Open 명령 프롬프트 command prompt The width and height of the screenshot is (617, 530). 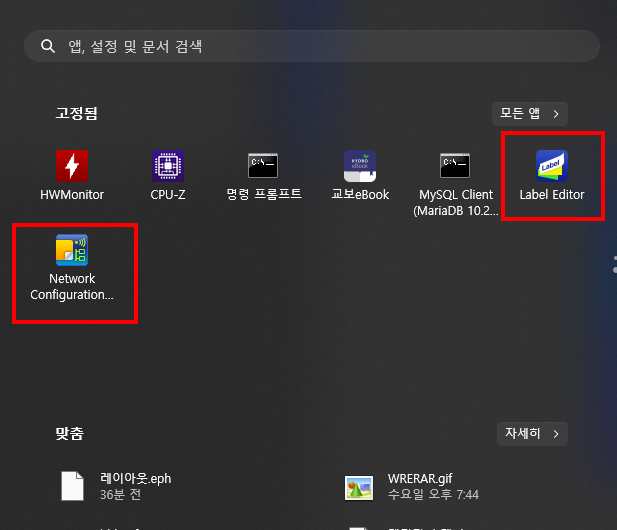[x=264, y=176]
